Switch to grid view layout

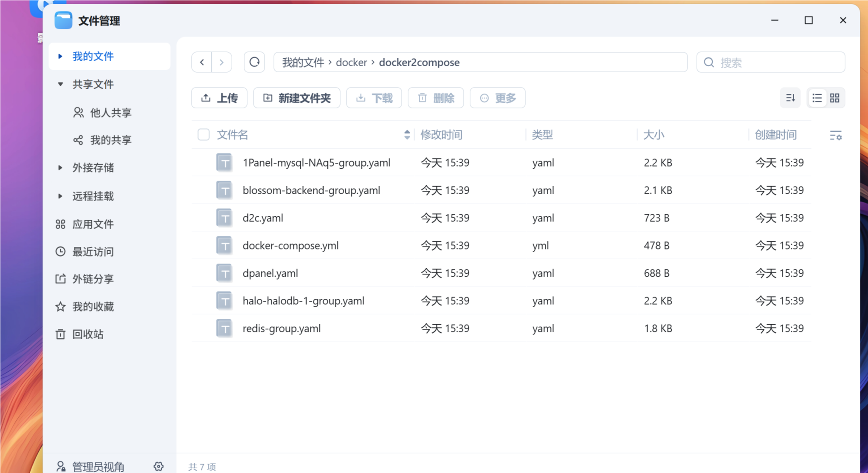[834, 98]
